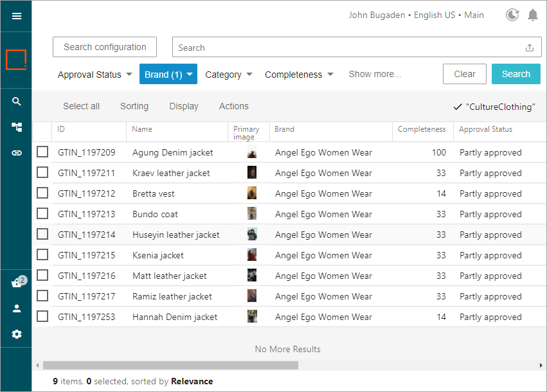
Task: Check the box for GTIN_1197209 row
Action: click(x=42, y=152)
